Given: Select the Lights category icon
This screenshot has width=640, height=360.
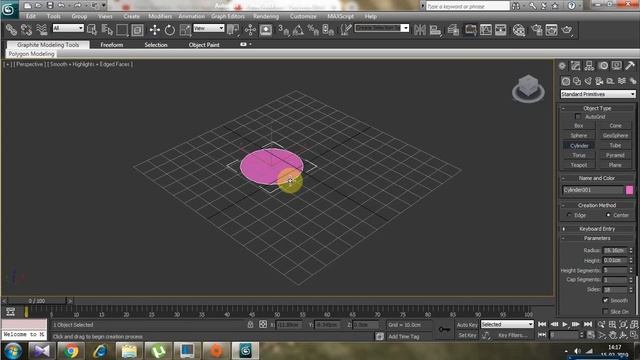Looking at the screenshot, I should click(x=588, y=81).
